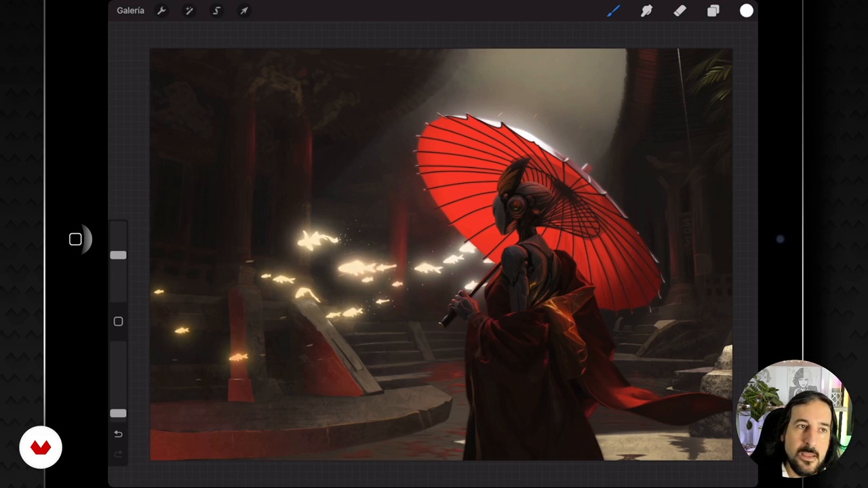Open the Actions wrench menu
Image resolution: width=868 pixels, height=488 pixels.
[x=161, y=11]
